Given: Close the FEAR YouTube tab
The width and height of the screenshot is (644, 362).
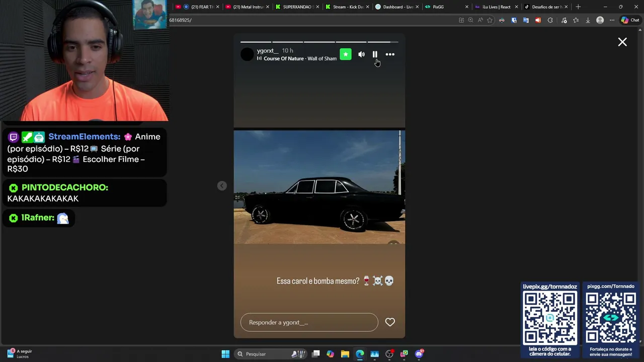Looking at the screenshot, I should [x=218, y=7].
